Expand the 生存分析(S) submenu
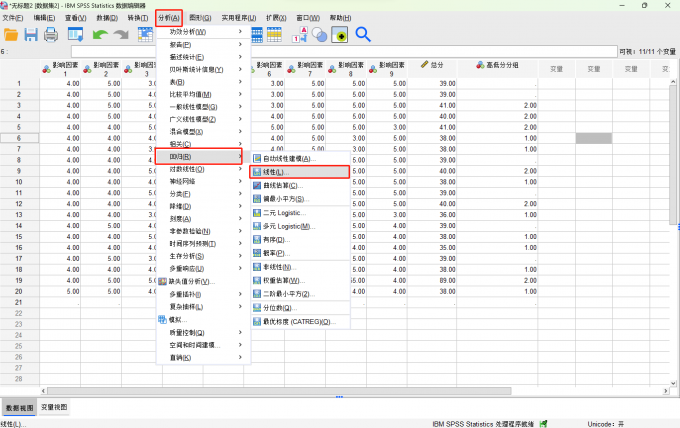This screenshot has height=428, width=680. tap(203, 256)
